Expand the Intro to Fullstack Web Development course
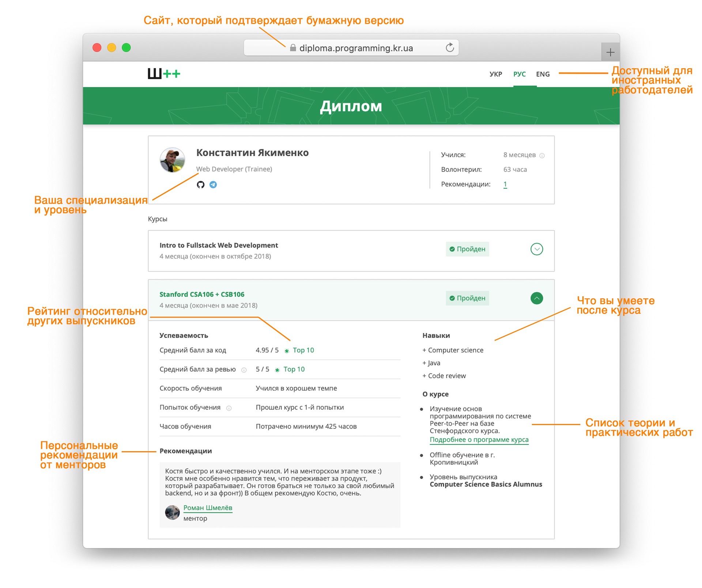Image resolution: width=702 pixels, height=588 pixels. pos(536,249)
